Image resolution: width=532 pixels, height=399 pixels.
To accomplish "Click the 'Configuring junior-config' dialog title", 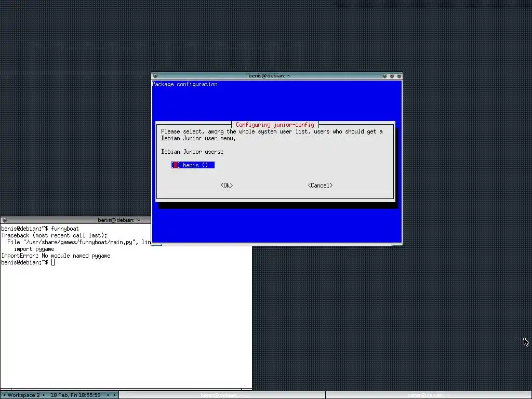I will point(275,125).
